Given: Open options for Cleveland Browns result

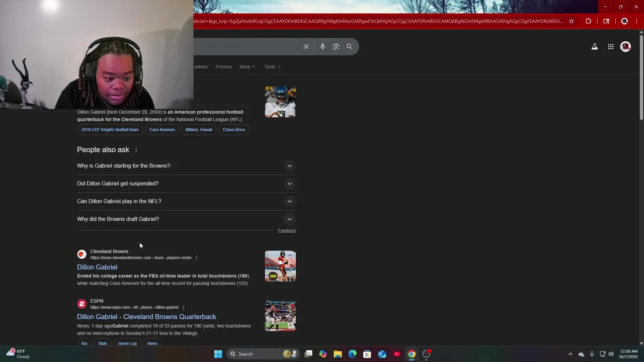Looking at the screenshot, I should tap(196, 258).
